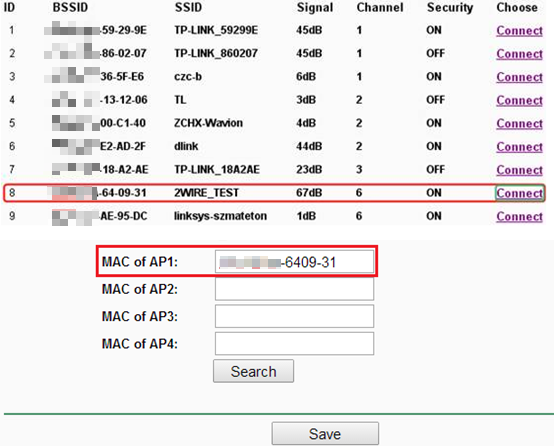558x446 pixels.
Task: Click the SSID text TP-LINK_860207
Action: tap(216, 53)
